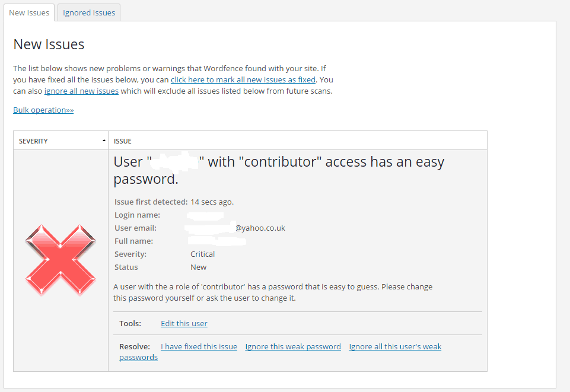Click the New status label
This screenshot has width=570, height=392.
point(198,267)
